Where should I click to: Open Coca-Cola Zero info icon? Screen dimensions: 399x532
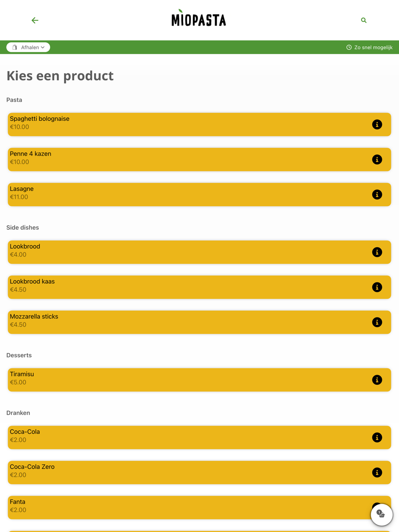377,473
